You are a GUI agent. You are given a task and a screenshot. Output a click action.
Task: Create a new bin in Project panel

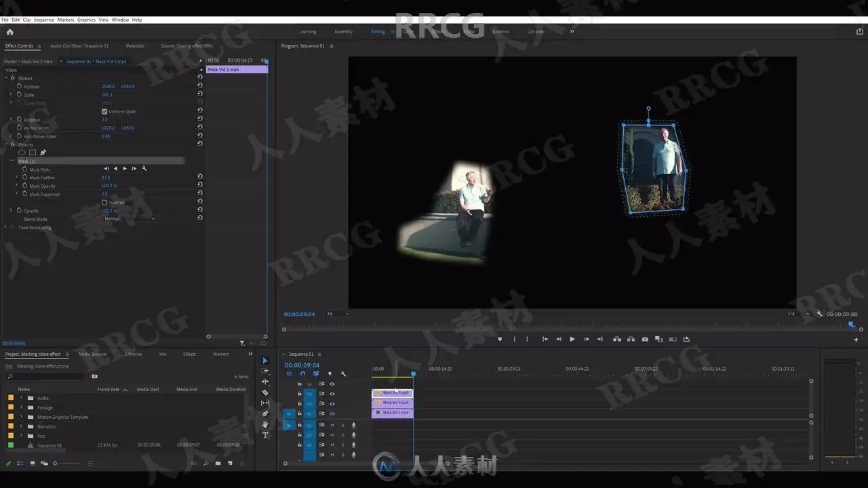[x=218, y=464]
